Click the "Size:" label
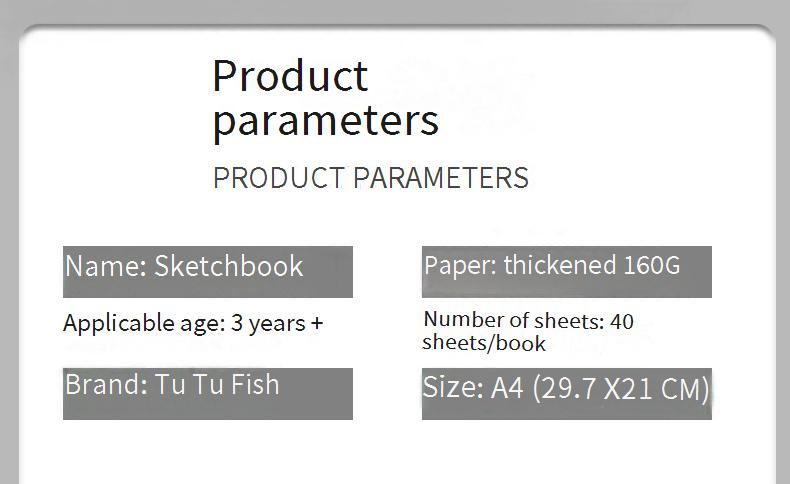790x484 pixels. [x=453, y=388]
